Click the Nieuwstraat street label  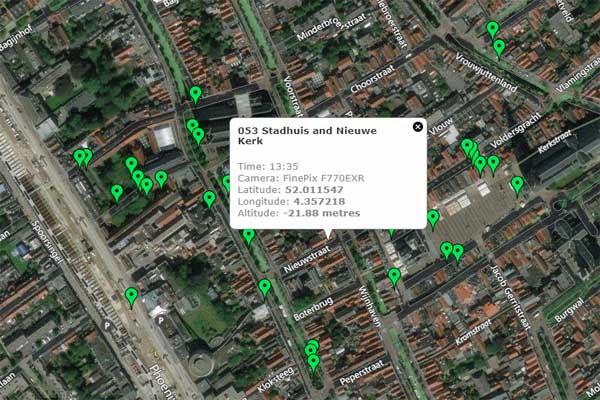pyautogui.click(x=306, y=260)
